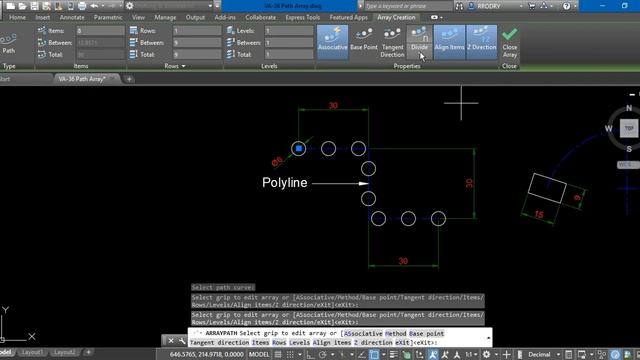Switch to the VA-36 Path Array drawing tab
Image resolution: width=640 pixels, height=360 pixels.
coord(82,79)
